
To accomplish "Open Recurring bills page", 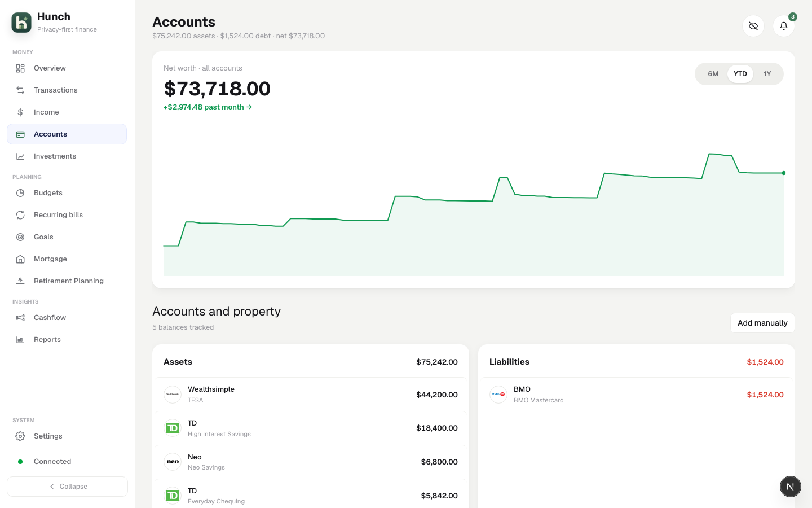I will pos(67,215).
